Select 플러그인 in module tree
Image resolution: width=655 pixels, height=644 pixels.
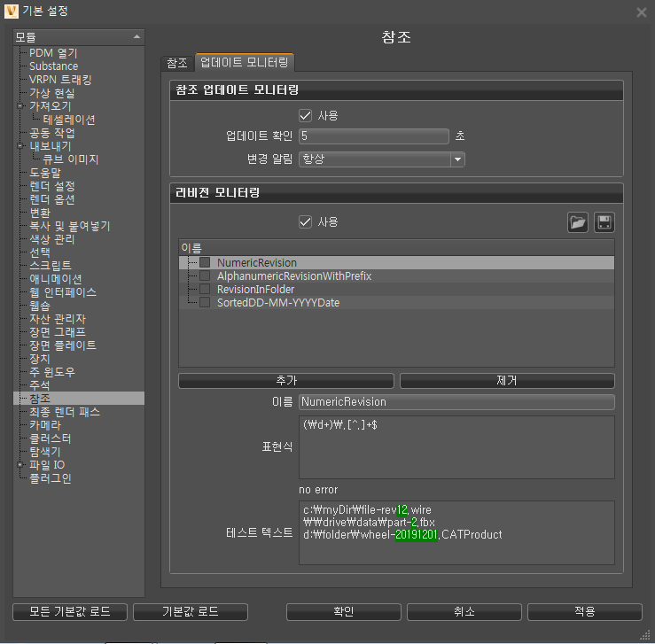pyautogui.click(x=51, y=477)
